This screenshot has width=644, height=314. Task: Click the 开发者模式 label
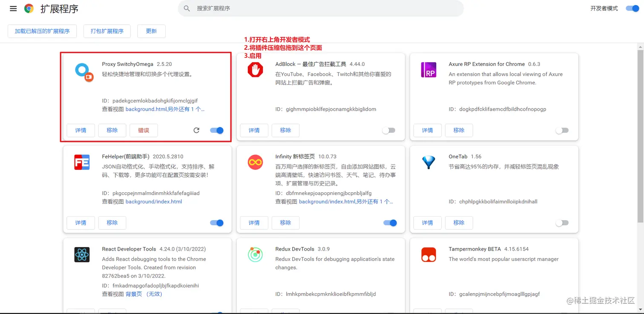[604, 9]
